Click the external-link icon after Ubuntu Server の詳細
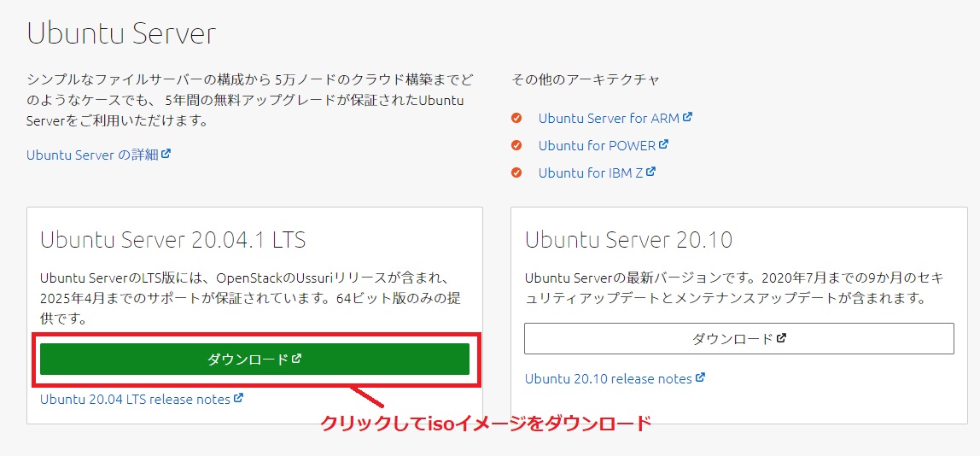 click(166, 153)
